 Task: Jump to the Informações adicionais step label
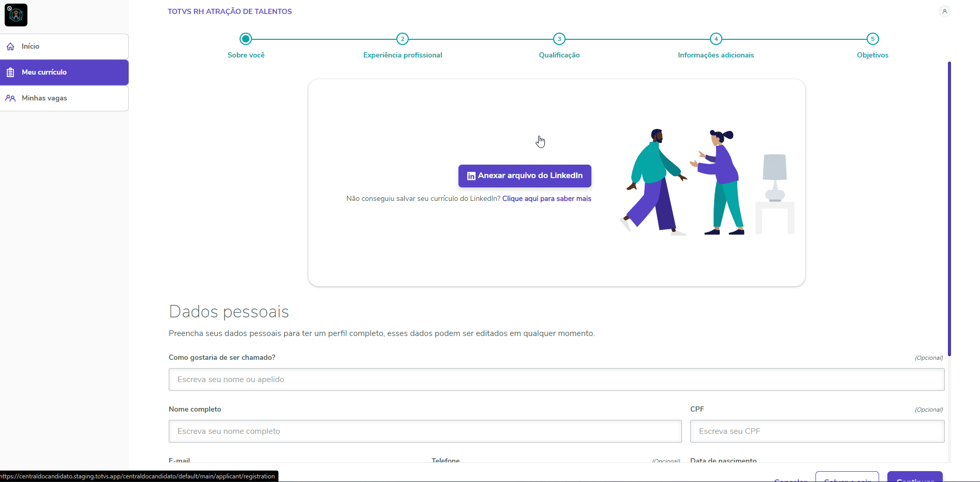[x=716, y=55]
